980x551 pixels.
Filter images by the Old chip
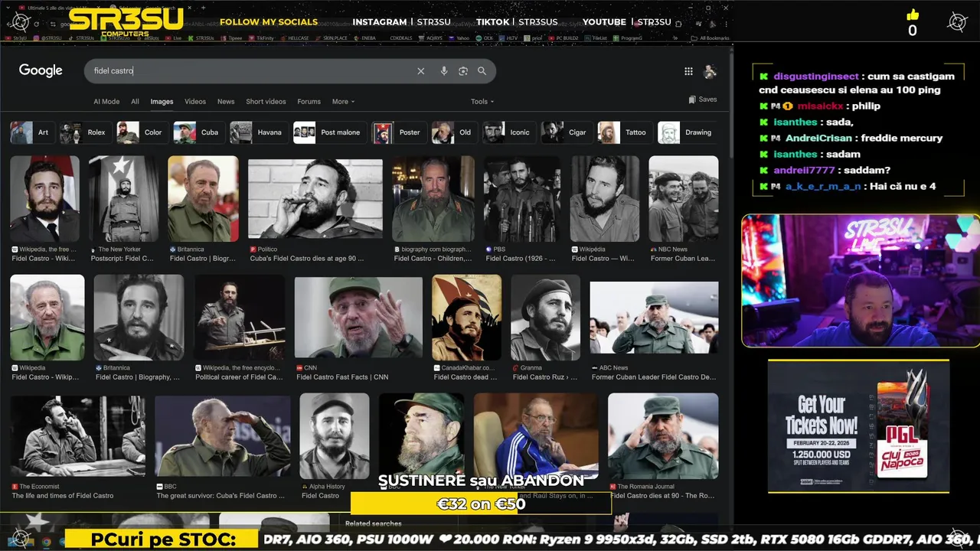[454, 132]
